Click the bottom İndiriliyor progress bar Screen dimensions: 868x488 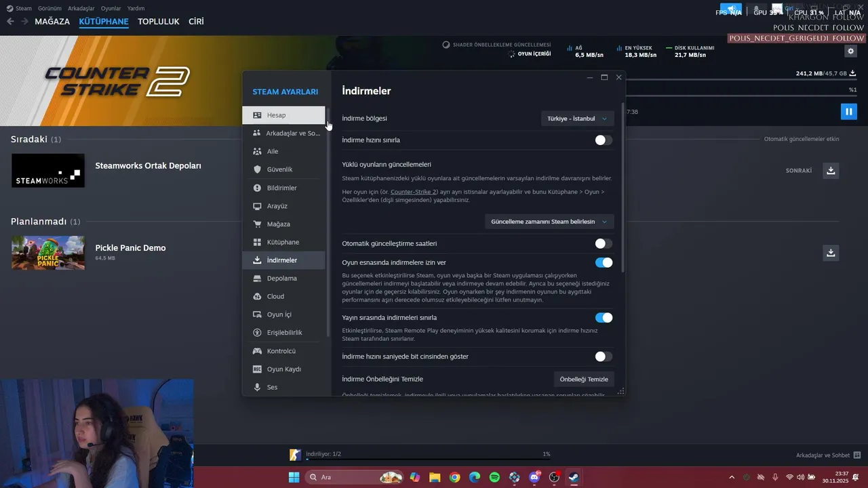point(428,459)
